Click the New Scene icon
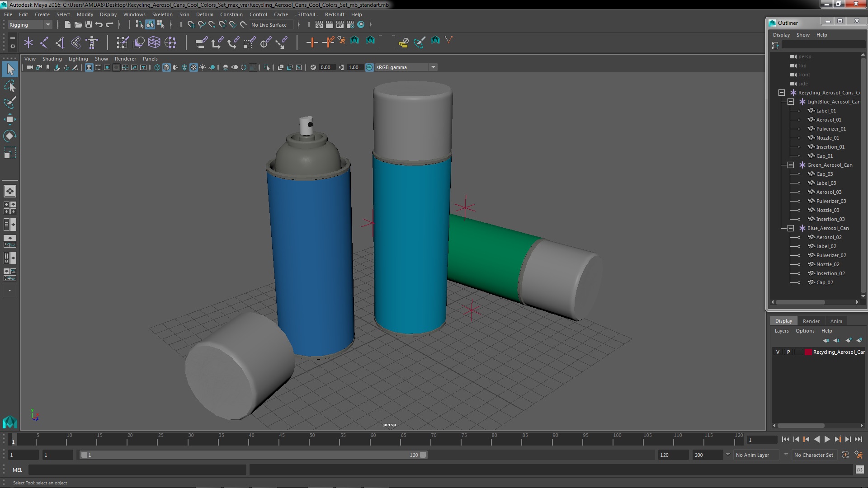The image size is (868, 488). [67, 25]
